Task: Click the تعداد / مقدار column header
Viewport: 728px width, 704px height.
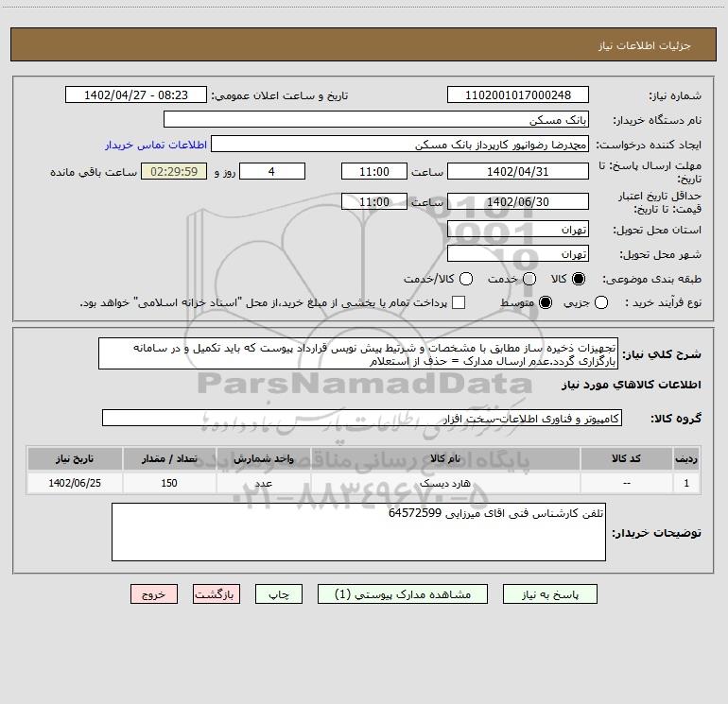Action: click(169, 459)
